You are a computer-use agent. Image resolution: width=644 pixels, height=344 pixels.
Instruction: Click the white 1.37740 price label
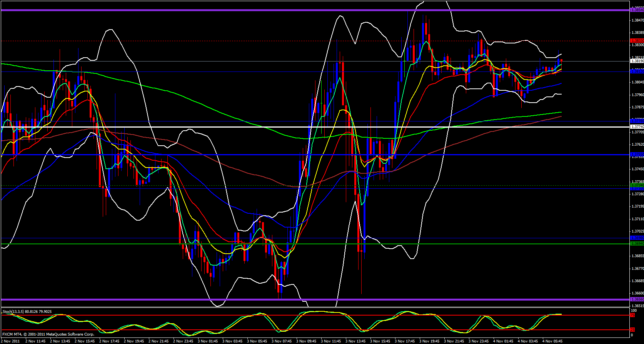[636, 126]
